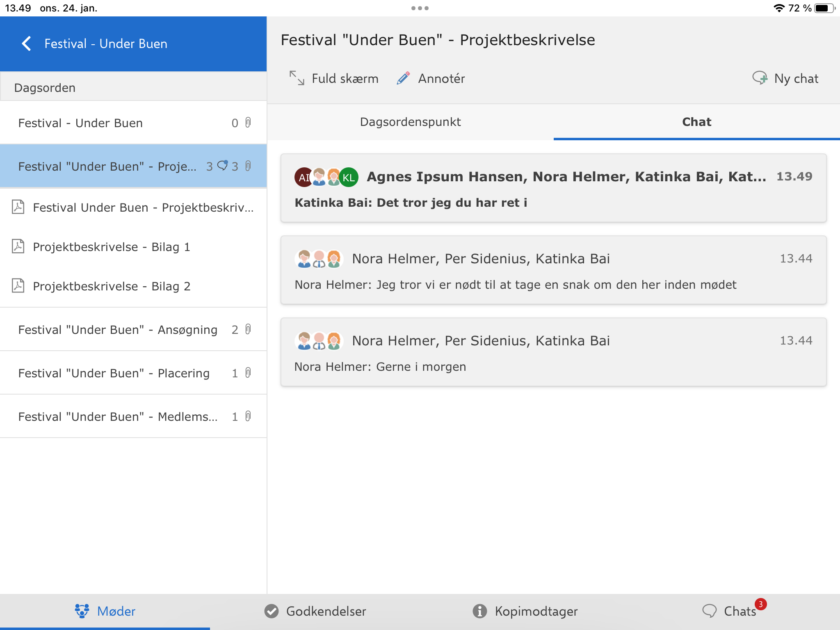The width and height of the screenshot is (840, 630).
Task: Open chat saying Jeg tror vi er nødt
Action: tap(553, 270)
